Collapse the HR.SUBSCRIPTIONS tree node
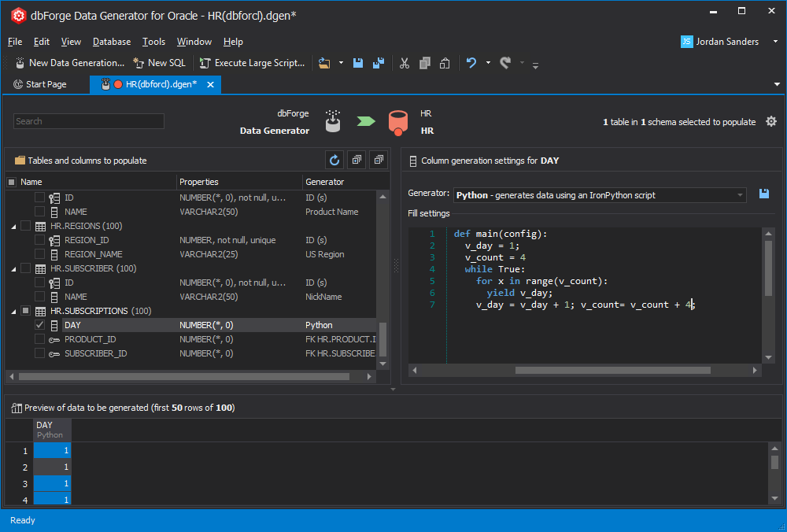 pos(13,311)
